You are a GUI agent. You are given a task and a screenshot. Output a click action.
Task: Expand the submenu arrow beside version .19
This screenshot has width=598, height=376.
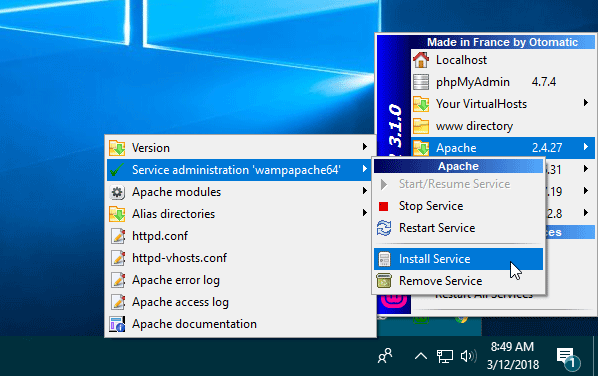(585, 190)
